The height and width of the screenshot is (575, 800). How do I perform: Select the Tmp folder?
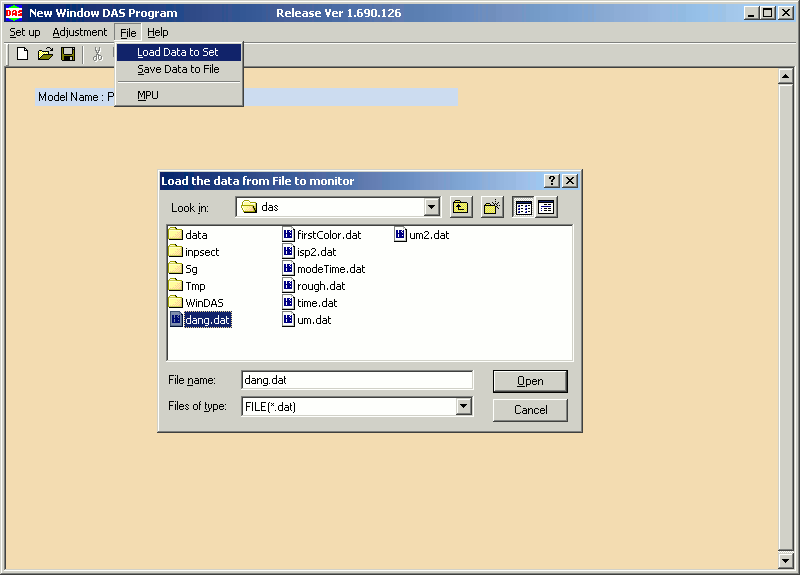click(x=187, y=286)
